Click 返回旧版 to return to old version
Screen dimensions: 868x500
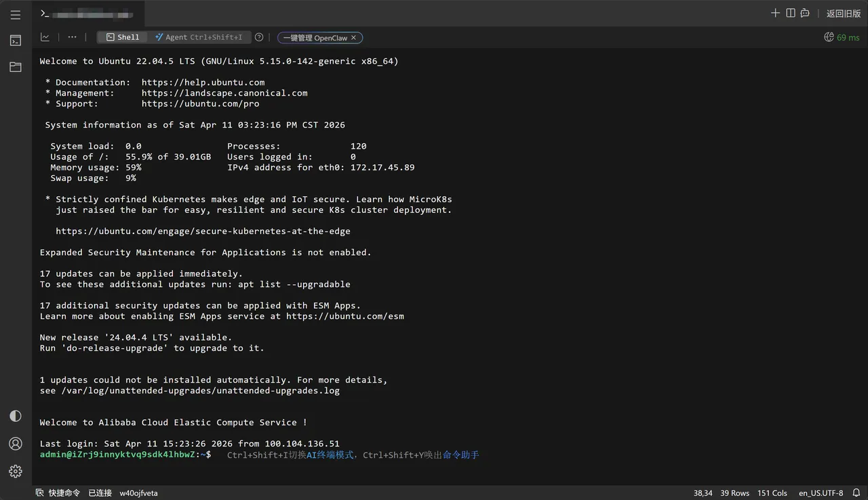click(844, 14)
